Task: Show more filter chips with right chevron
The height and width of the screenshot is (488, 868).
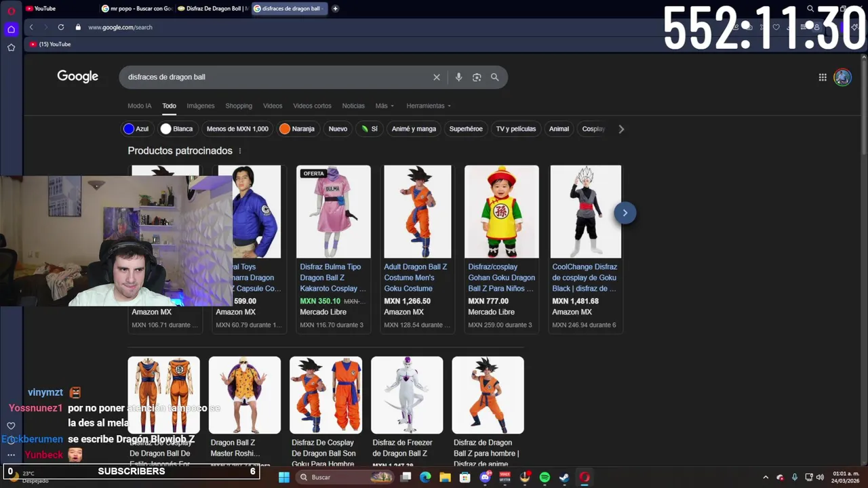Action: click(x=621, y=129)
